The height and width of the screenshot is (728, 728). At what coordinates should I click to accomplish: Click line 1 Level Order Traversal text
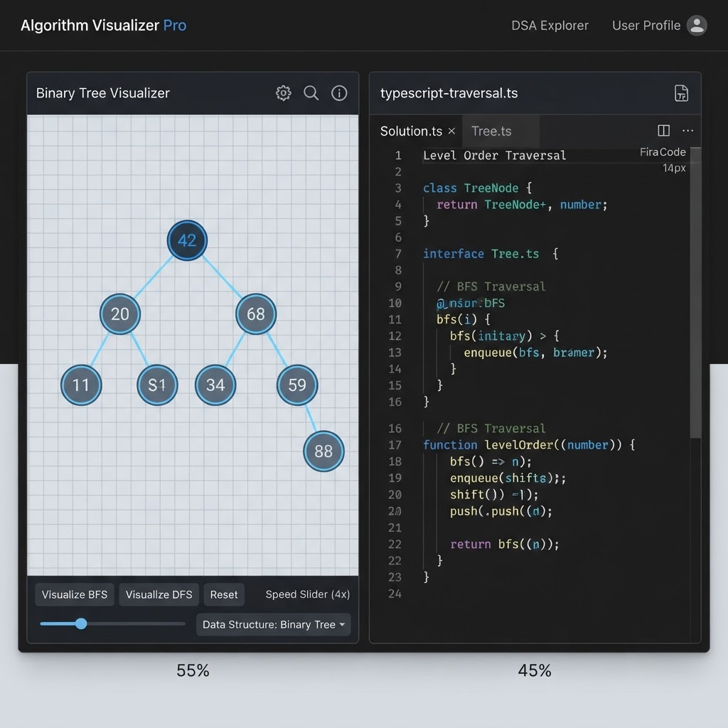tap(495, 155)
